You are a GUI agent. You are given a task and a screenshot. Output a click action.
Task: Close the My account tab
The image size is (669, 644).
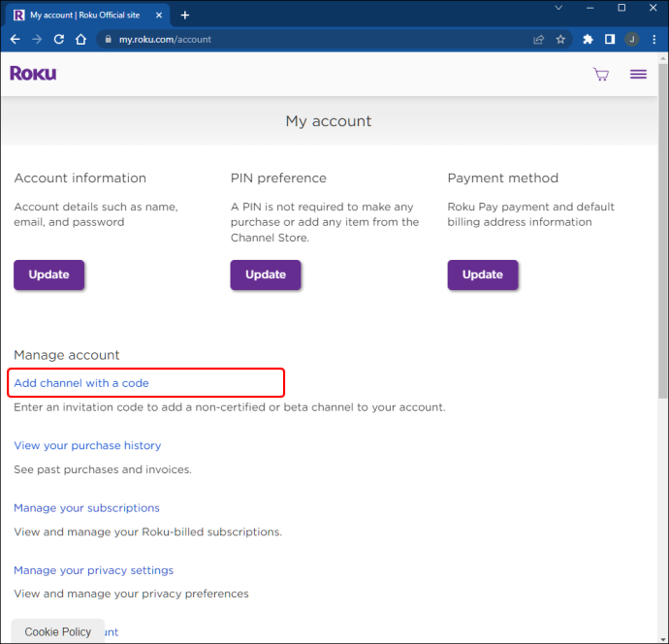(159, 16)
